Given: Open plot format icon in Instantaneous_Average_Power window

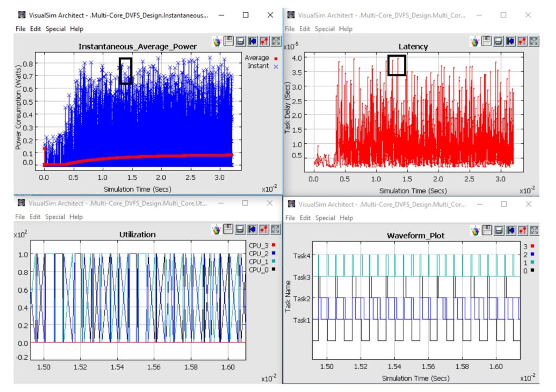Looking at the screenshot, I should coord(264,41).
